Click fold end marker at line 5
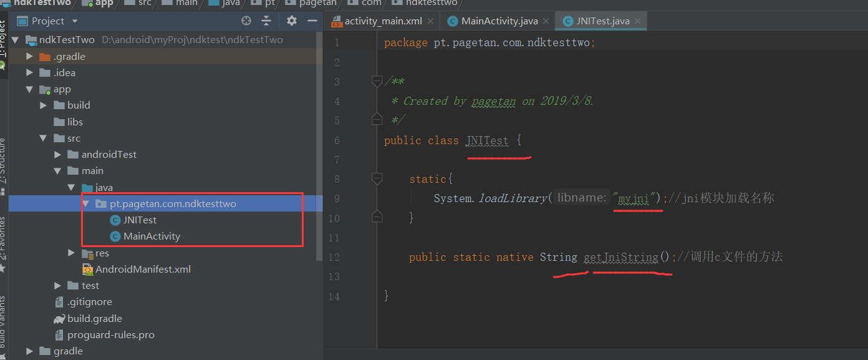This screenshot has width=868, height=360. point(377,119)
